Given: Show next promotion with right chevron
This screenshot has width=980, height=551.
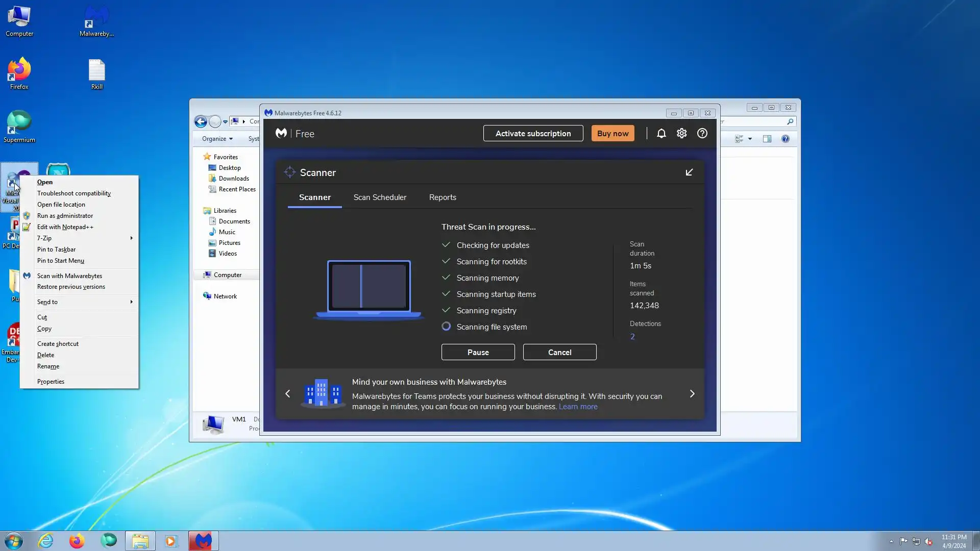Looking at the screenshot, I should [692, 394].
